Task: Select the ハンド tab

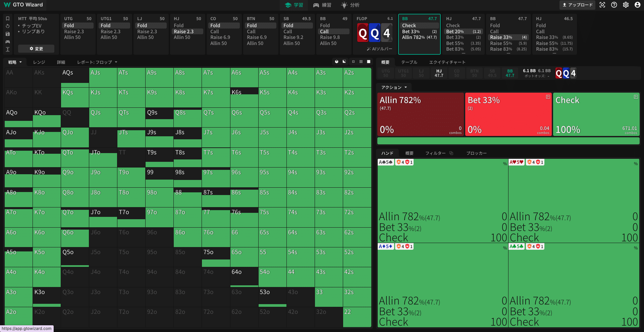Action: pyautogui.click(x=387, y=153)
